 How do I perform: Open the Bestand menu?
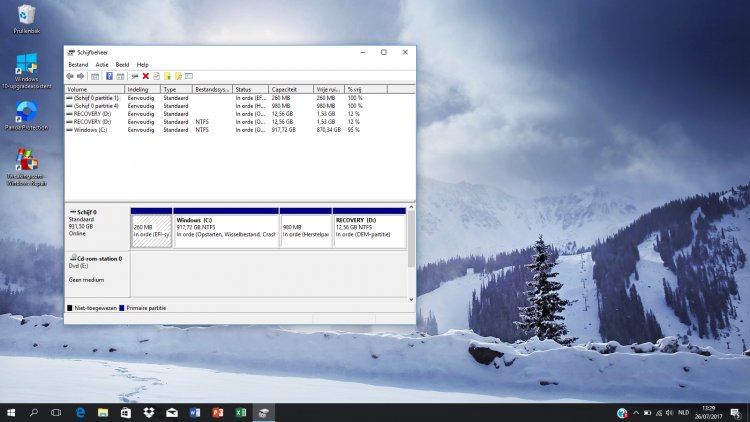[78, 64]
